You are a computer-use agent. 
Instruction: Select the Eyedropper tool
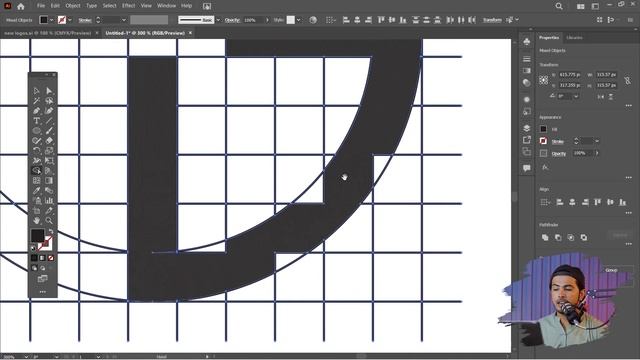[36, 191]
